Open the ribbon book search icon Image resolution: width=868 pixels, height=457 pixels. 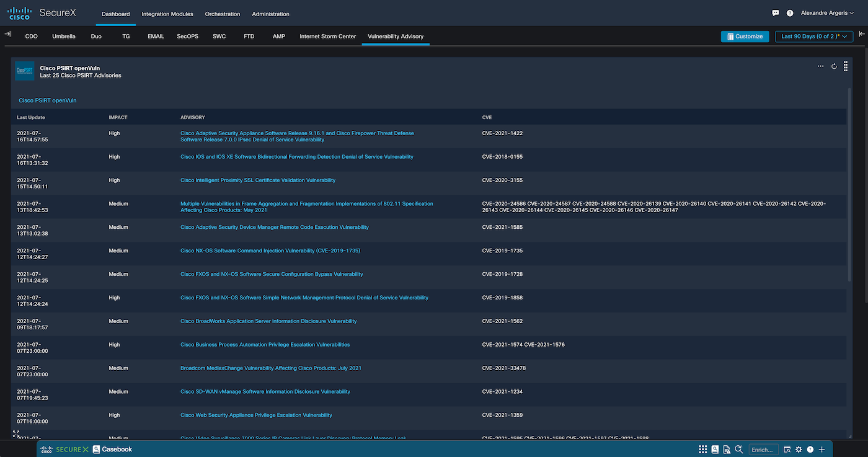tap(715, 450)
